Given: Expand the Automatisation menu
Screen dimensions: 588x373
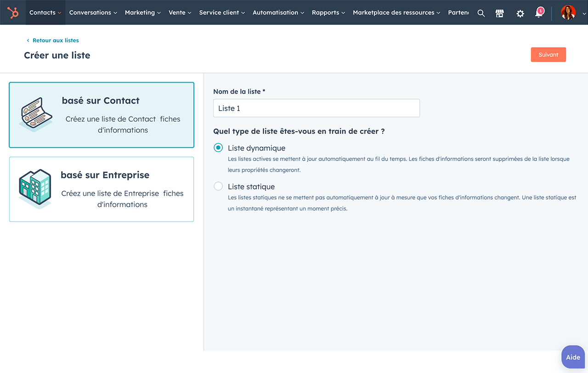Looking at the screenshot, I should (278, 12).
